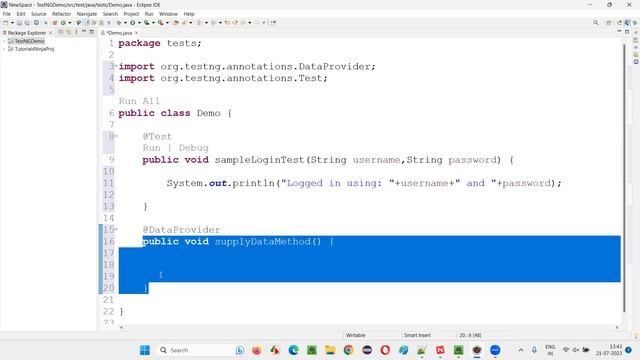Click the Run code lens above sampleLoginTest
Screen dimensions: 640x360
[x=151, y=148]
